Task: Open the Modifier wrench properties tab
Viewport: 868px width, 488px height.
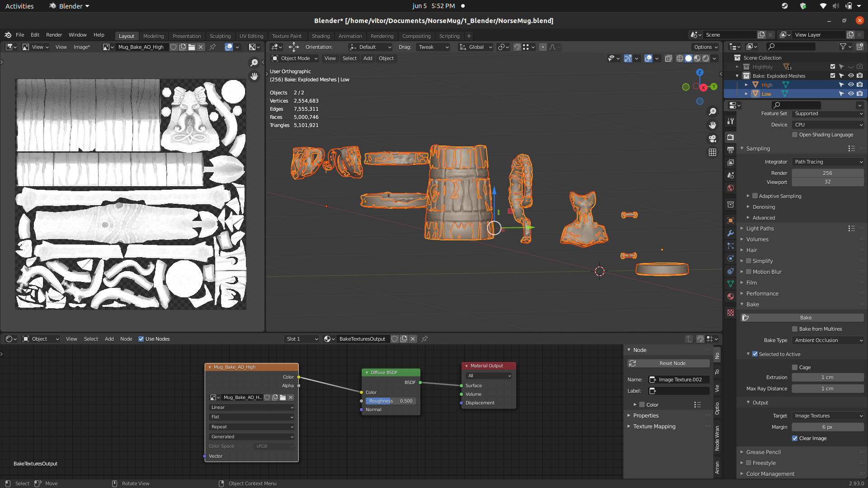Action: tap(731, 233)
